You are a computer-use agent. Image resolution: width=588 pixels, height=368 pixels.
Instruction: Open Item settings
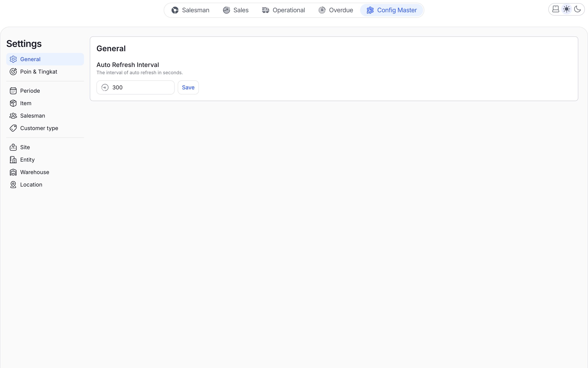(45, 103)
